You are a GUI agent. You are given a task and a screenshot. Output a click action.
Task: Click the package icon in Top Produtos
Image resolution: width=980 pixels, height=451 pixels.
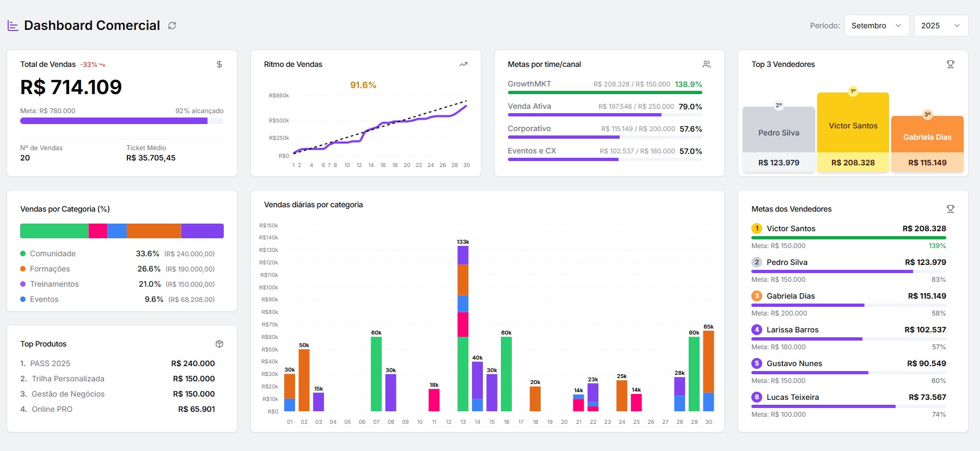point(219,344)
